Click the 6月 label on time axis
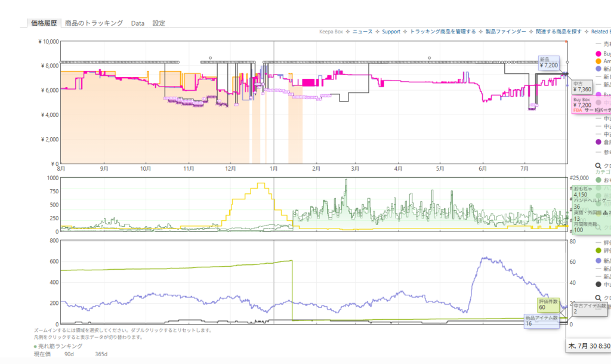This screenshot has width=611, height=364. click(x=482, y=169)
